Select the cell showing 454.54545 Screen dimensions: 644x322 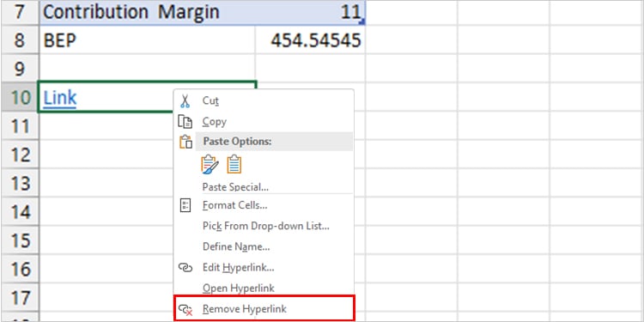click(x=310, y=40)
